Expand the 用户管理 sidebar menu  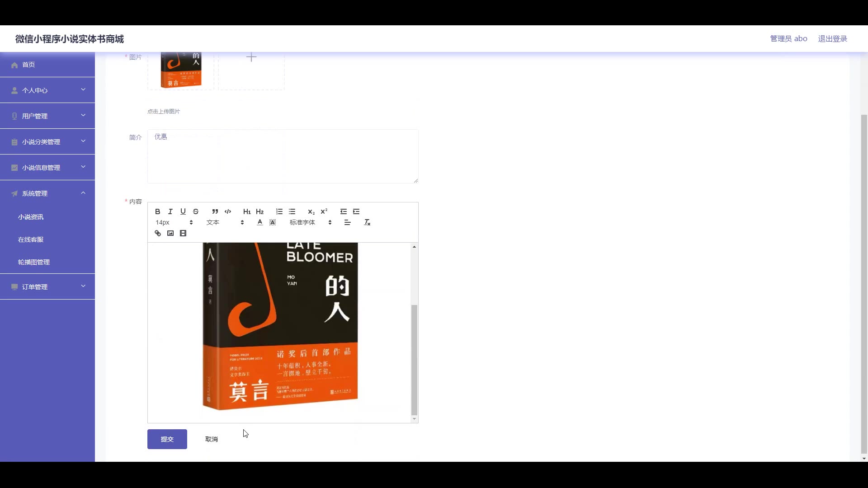[47, 116]
